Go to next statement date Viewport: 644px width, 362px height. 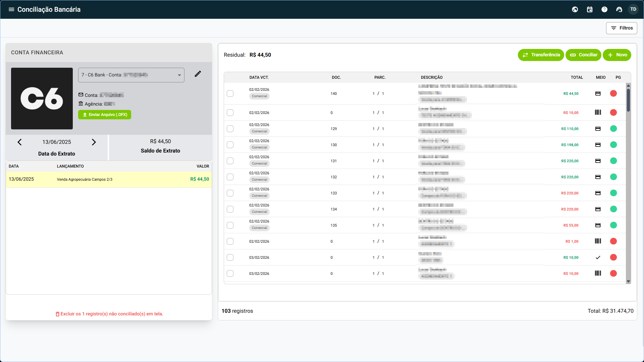(x=94, y=142)
